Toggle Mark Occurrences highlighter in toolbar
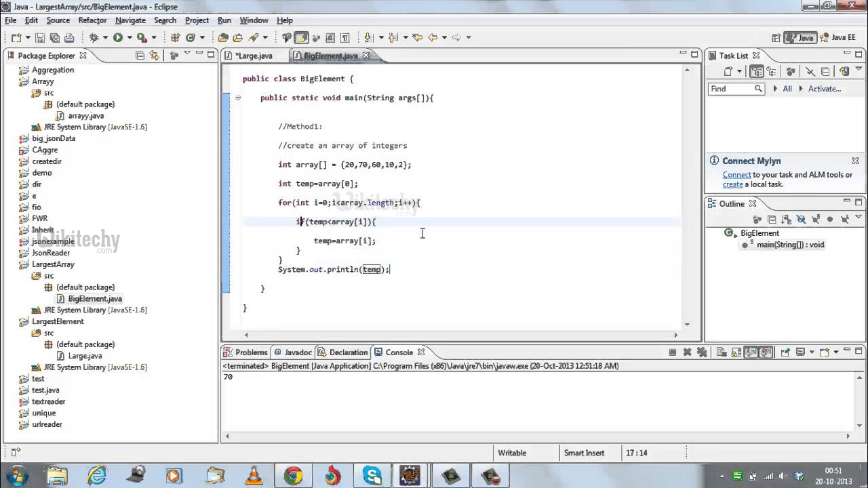This screenshot has width=868, height=488. (x=301, y=38)
